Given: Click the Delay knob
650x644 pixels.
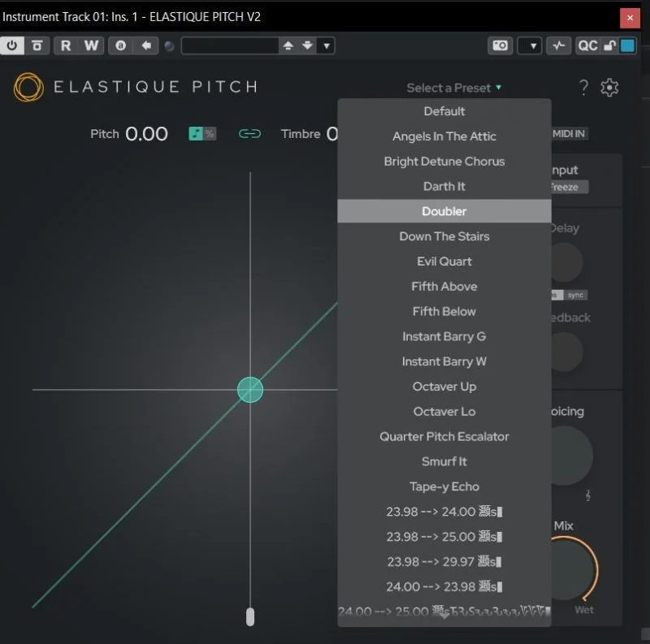Looking at the screenshot, I should [x=565, y=262].
